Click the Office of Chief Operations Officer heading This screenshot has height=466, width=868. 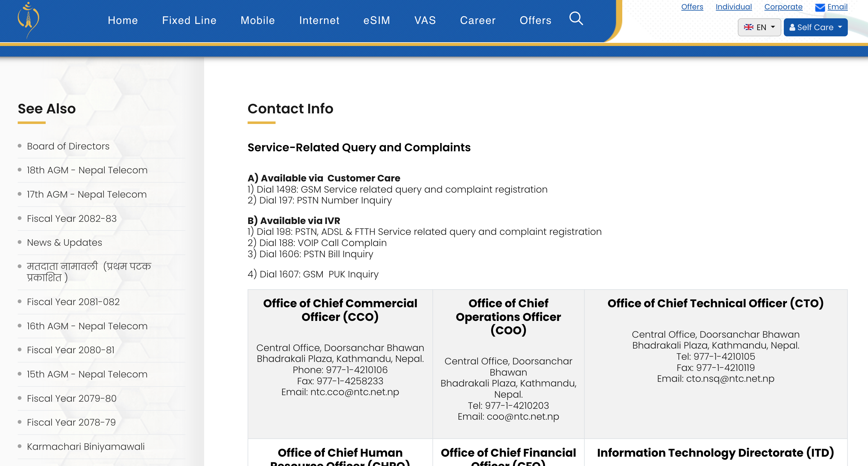tap(508, 317)
